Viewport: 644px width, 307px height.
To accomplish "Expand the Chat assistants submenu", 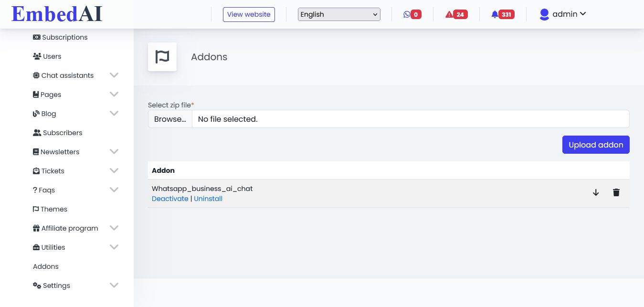I will point(114,75).
